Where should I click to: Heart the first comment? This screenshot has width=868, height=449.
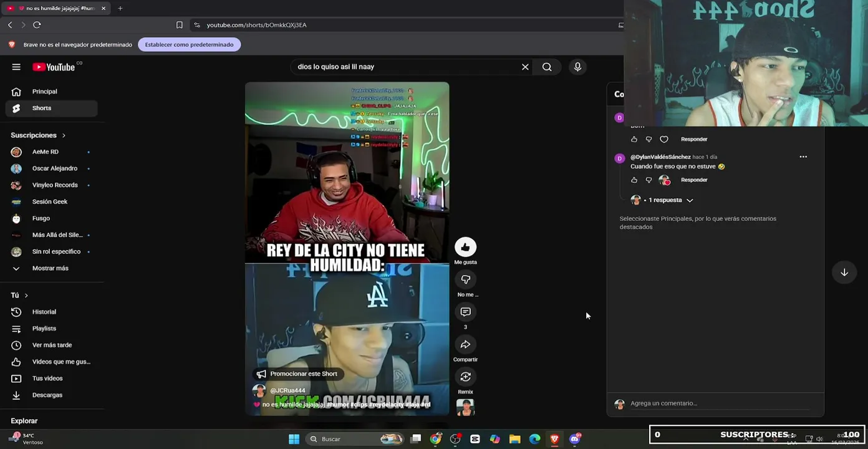click(x=664, y=139)
